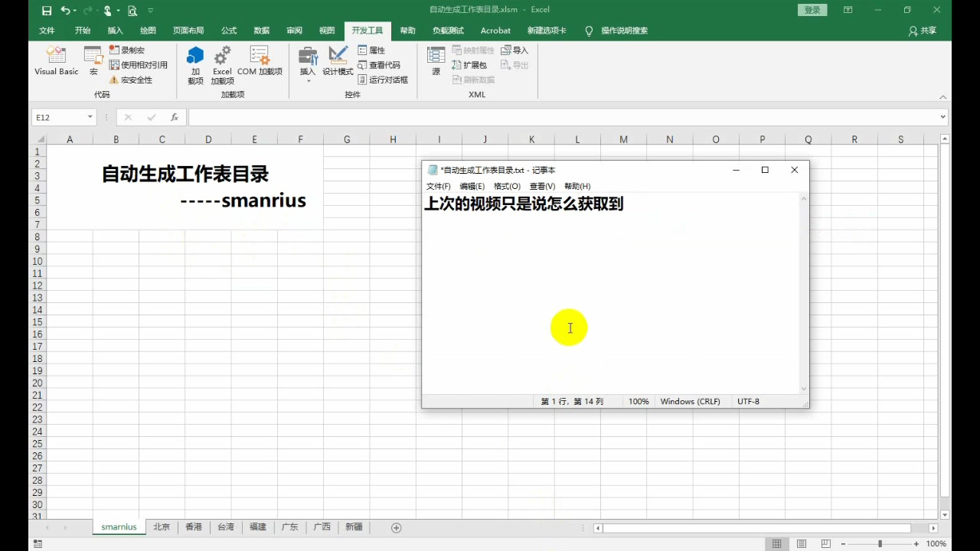980x551 pixels.
Task: Click the 登录 sign-in button
Action: coord(812,10)
